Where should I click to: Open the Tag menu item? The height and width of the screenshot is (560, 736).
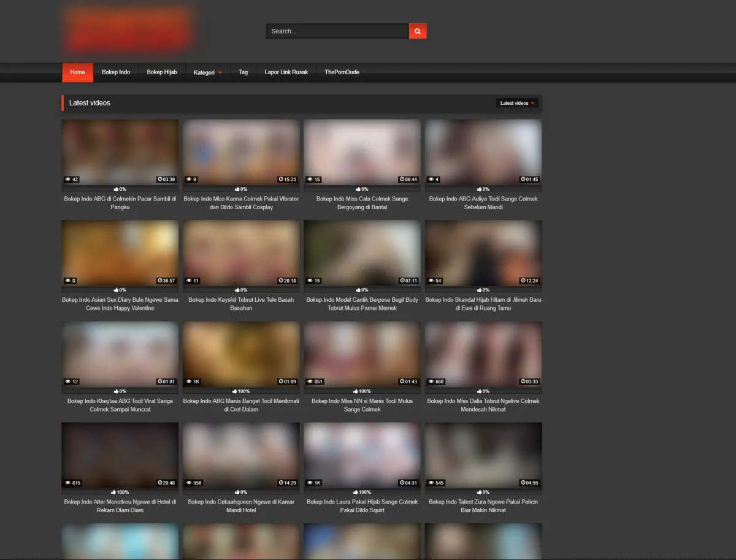243,72
